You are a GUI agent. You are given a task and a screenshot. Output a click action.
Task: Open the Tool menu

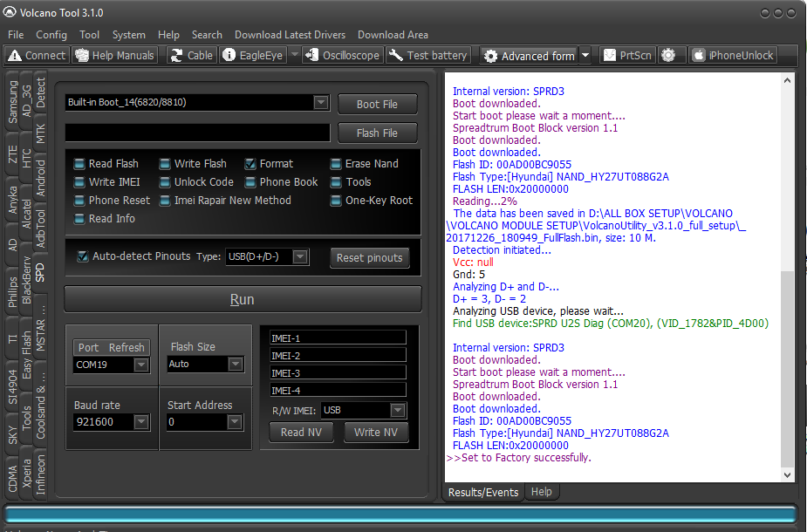pos(89,35)
